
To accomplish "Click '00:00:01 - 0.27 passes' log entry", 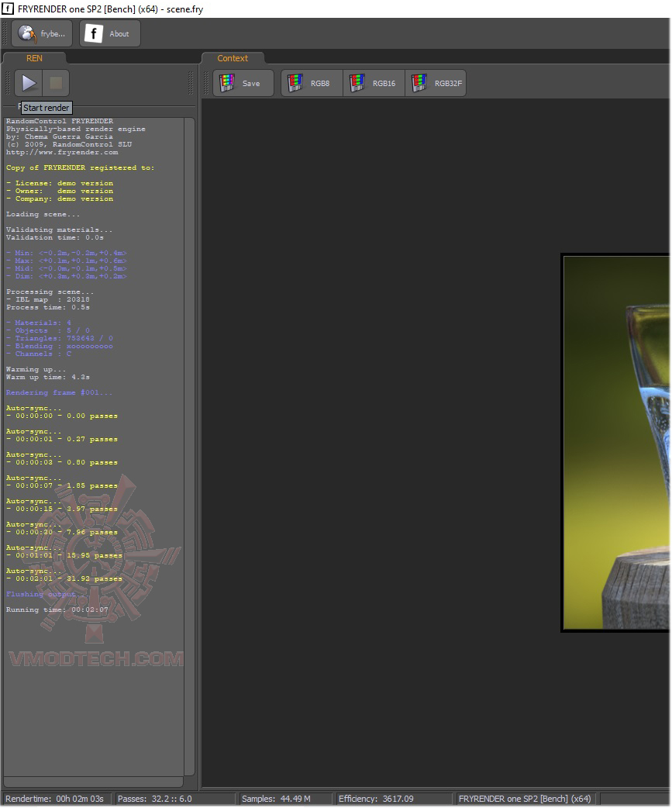I will 62,439.
